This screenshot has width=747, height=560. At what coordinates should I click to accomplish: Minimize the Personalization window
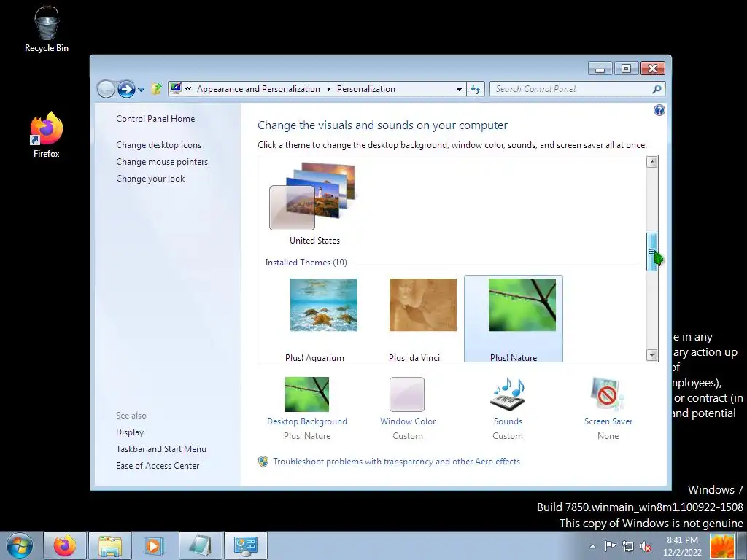(x=600, y=69)
